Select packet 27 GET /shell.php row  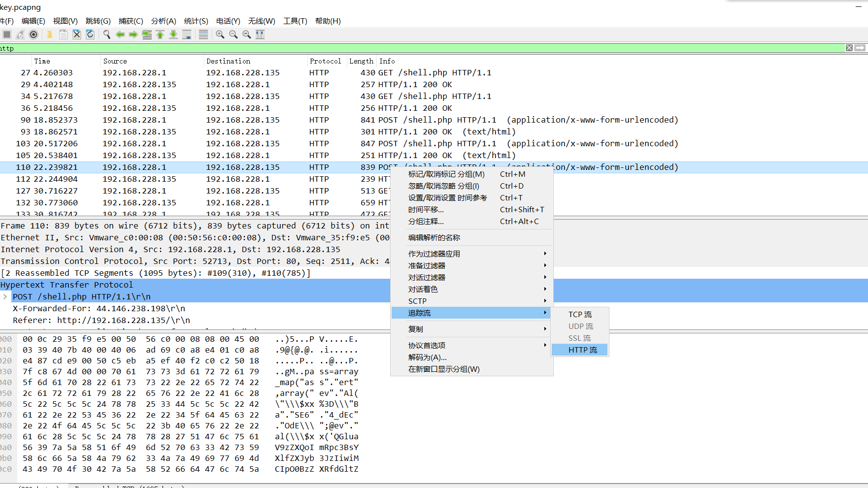[434, 72]
